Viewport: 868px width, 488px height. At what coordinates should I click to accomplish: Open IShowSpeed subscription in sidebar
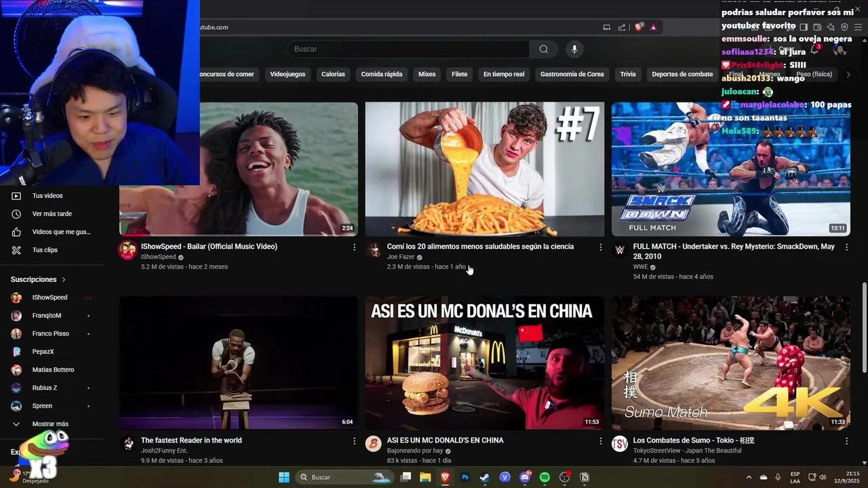[50, 298]
